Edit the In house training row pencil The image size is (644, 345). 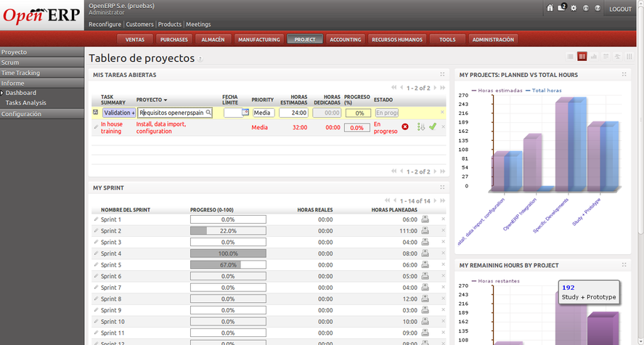[x=96, y=127]
